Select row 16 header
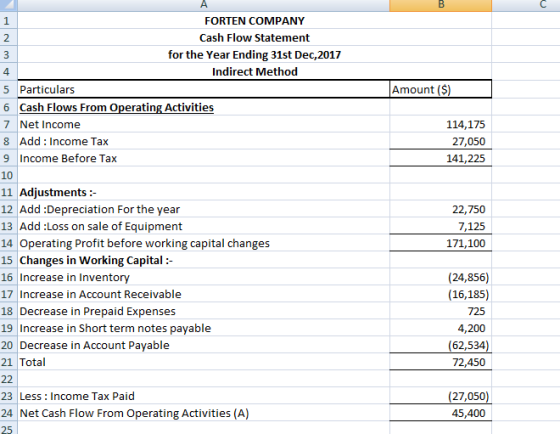560x434 pixels. point(9,277)
